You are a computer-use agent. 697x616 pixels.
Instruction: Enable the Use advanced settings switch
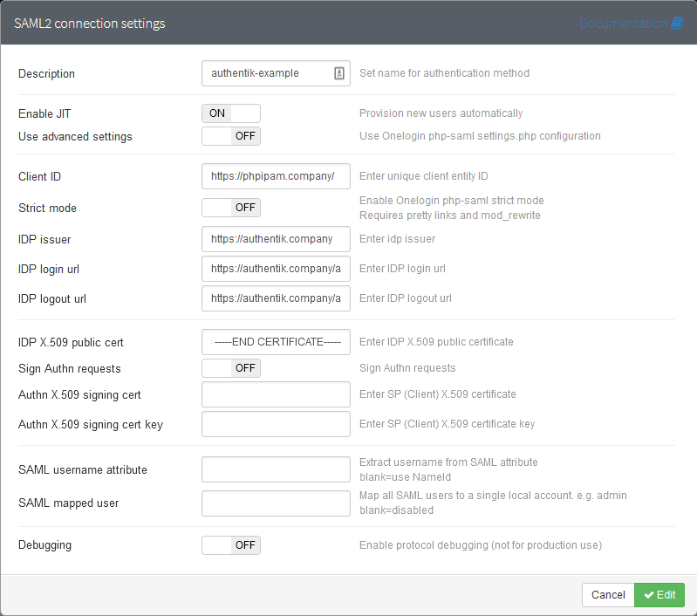click(x=231, y=136)
